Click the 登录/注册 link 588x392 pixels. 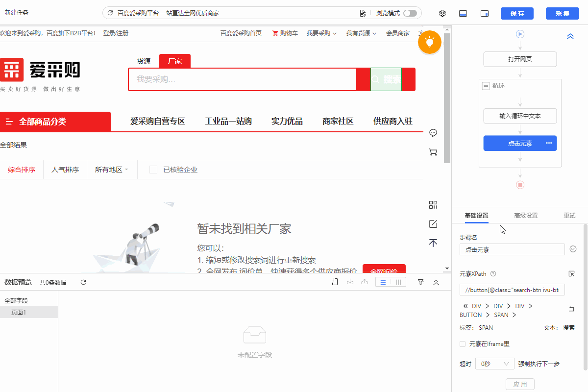[116, 33]
